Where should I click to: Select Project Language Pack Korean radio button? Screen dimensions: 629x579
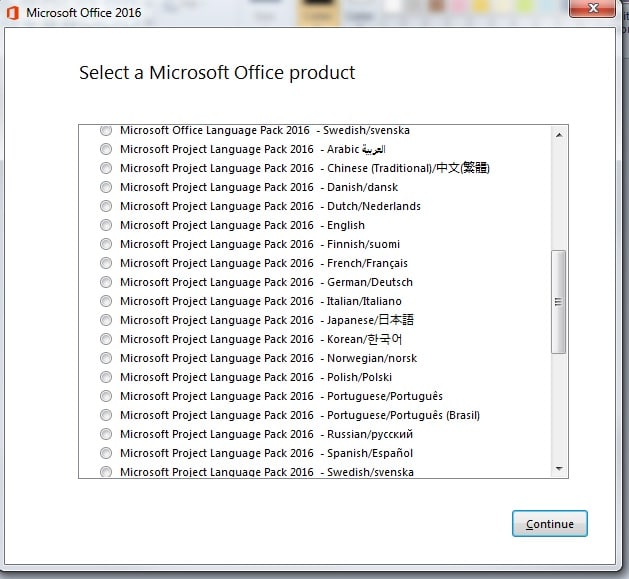(x=106, y=339)
